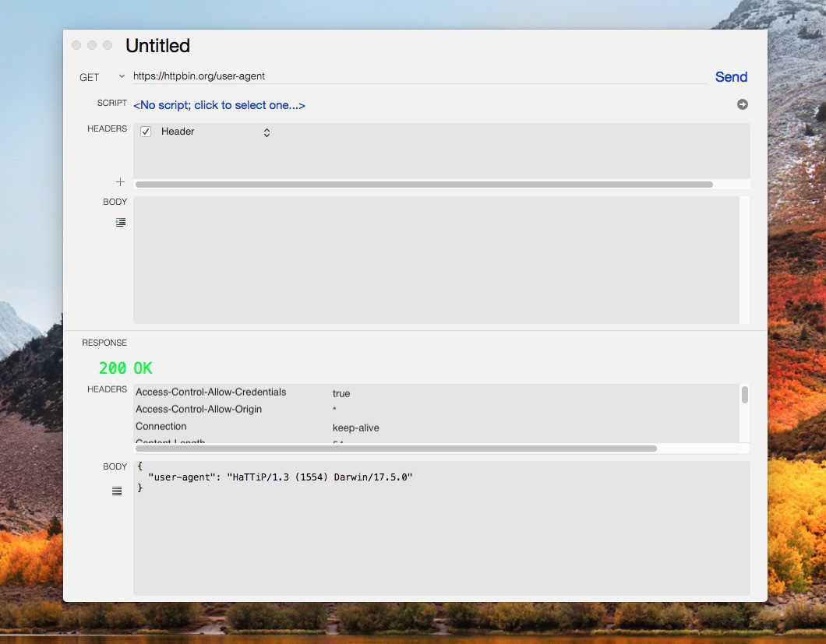
Task: Click inside the empty request body area
Action: [436, 259]
